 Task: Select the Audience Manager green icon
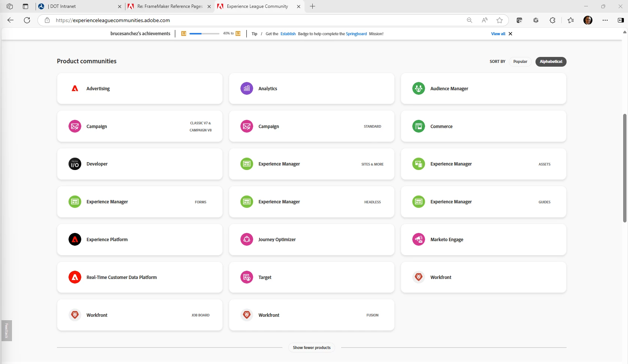tap(419, 88)
